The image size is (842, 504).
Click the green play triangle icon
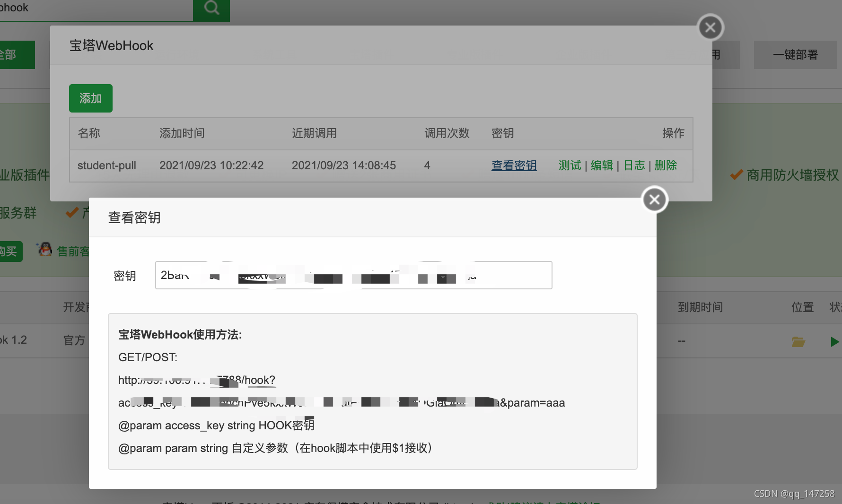coord(835,341)
